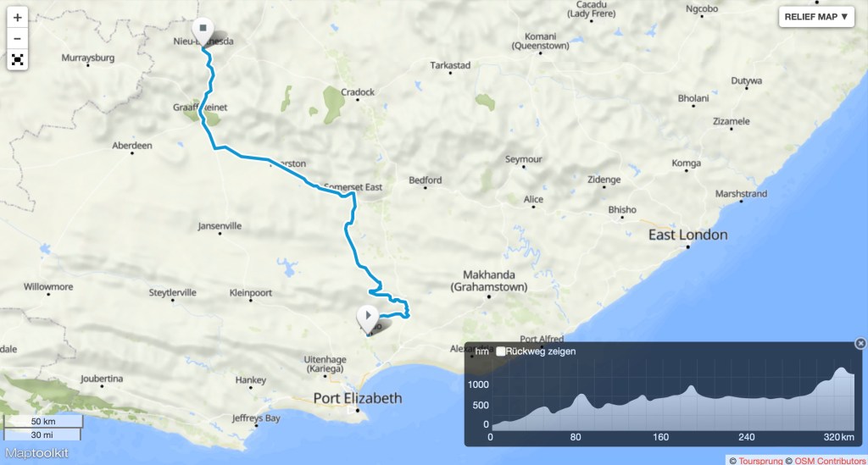Click the East London city label
The height and width of the screenshot is (465, 868).
[x=688, y=235]
